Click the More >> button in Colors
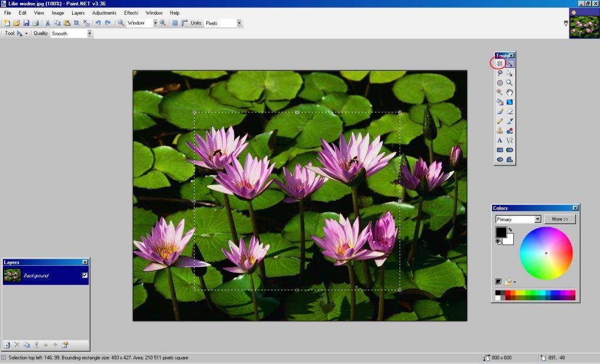Viewport: 600px width, 364px height. click(560, 219)
